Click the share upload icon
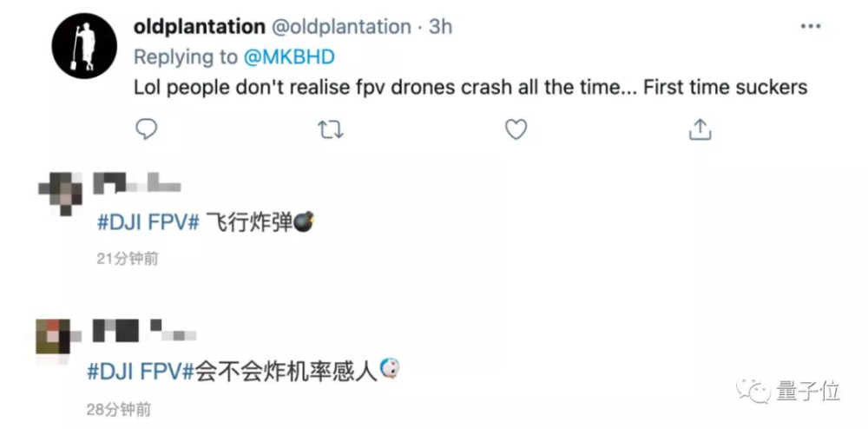The width and height of the screenshot is (868, 429). click(x=700, y=129)
